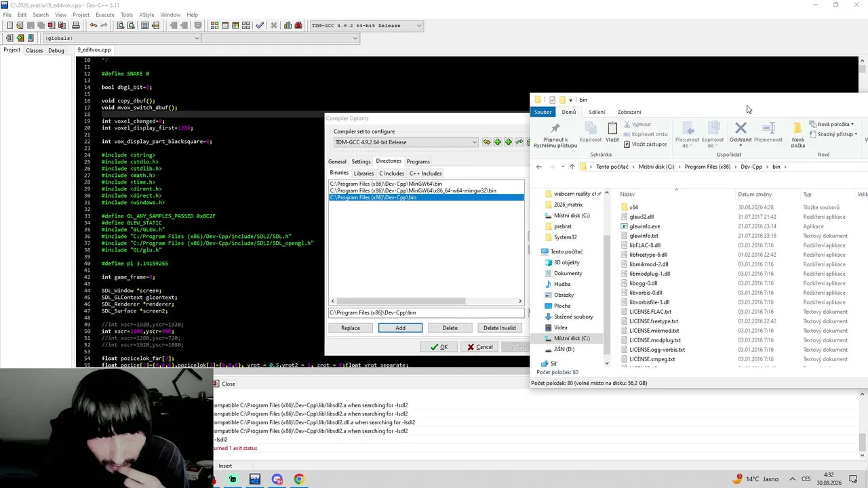Click the Open file icon in Dev-C++ toolbar
Image resolution: width=868 pixels, height=488 pixels.
point(20,26)
